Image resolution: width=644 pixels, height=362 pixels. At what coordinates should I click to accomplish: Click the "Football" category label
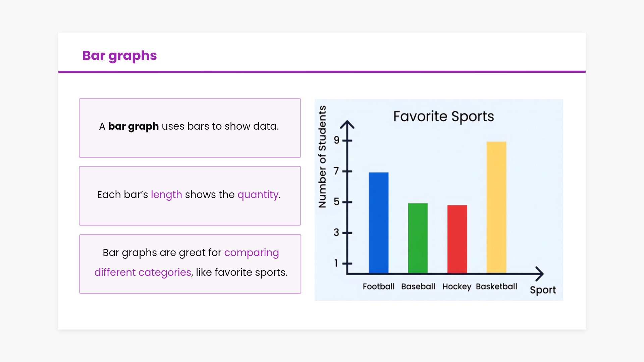(x=378, y=287)
